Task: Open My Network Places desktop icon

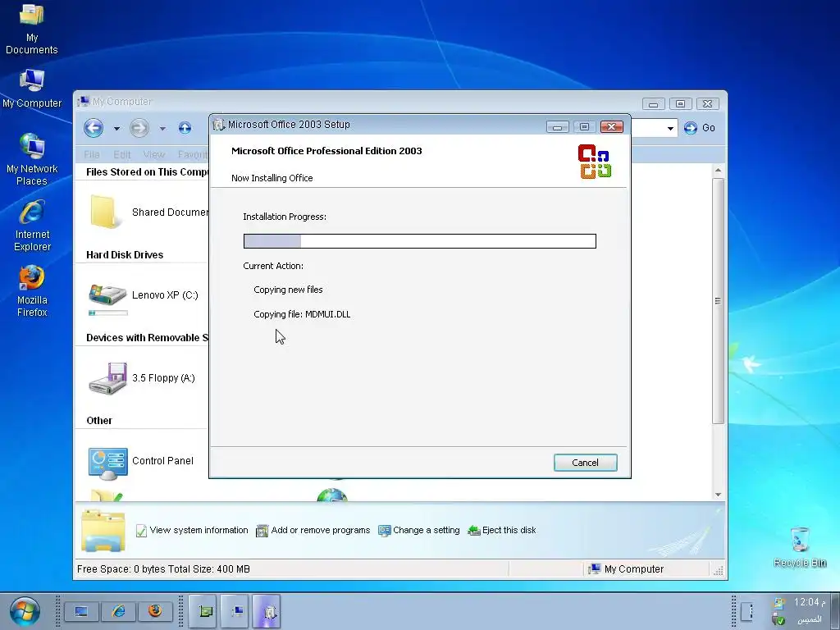Action: 32,160
